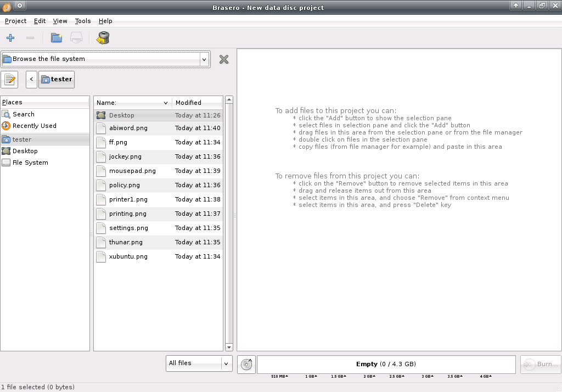Image resolution: width=562 pixels, height=392 pixels.
Task: Click the Places column header
Action: (x=45, y=102)
